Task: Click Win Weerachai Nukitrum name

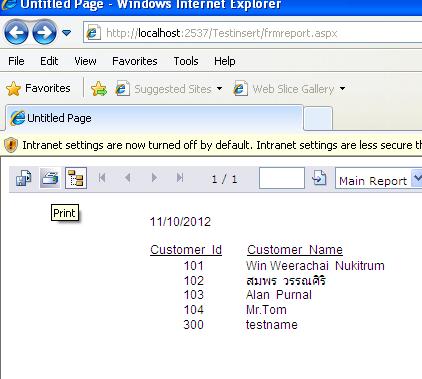Action: pos(315,266)
